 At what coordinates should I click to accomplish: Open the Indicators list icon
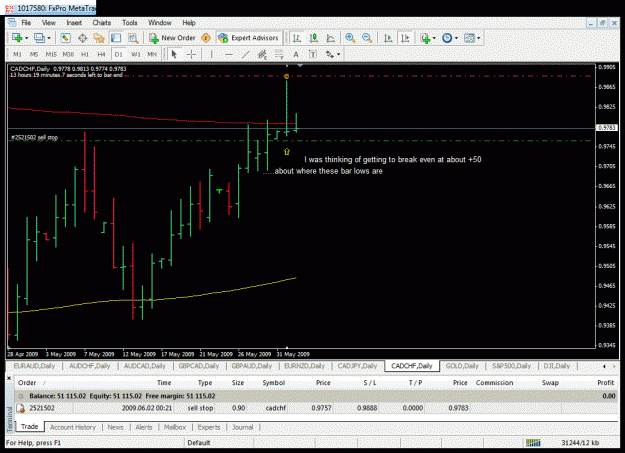pyautogui.click(x=425, y=38)
